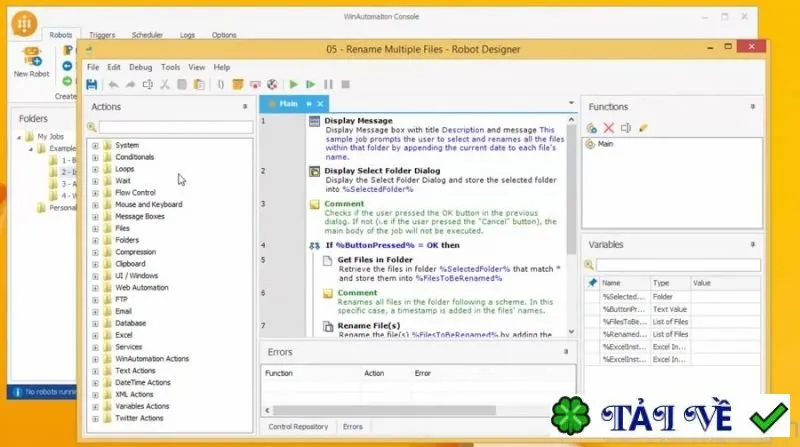Expand the Web Automation folder
The image size is (800, 447).
coord(95,288)
